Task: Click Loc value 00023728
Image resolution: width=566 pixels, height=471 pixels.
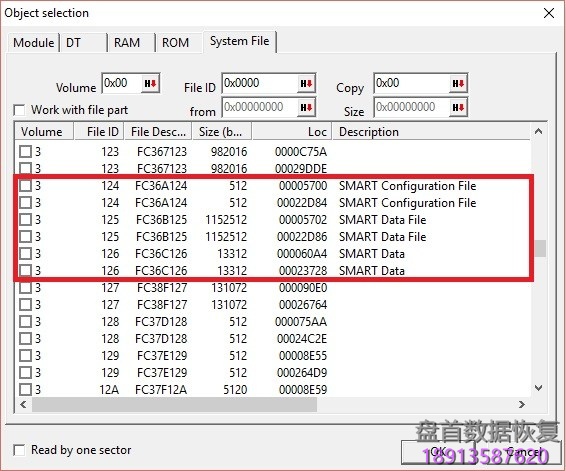Action: (303, 270)
